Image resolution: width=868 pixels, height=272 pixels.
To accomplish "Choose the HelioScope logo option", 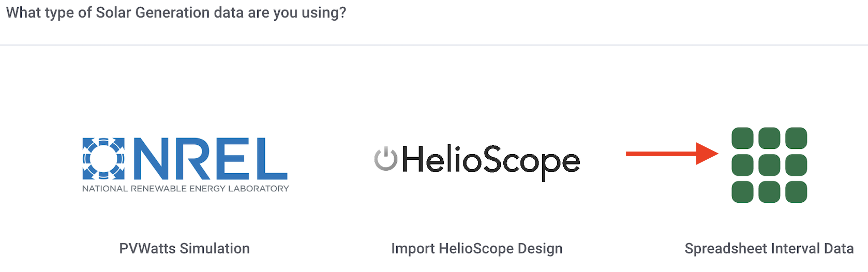I will point(477,161).
